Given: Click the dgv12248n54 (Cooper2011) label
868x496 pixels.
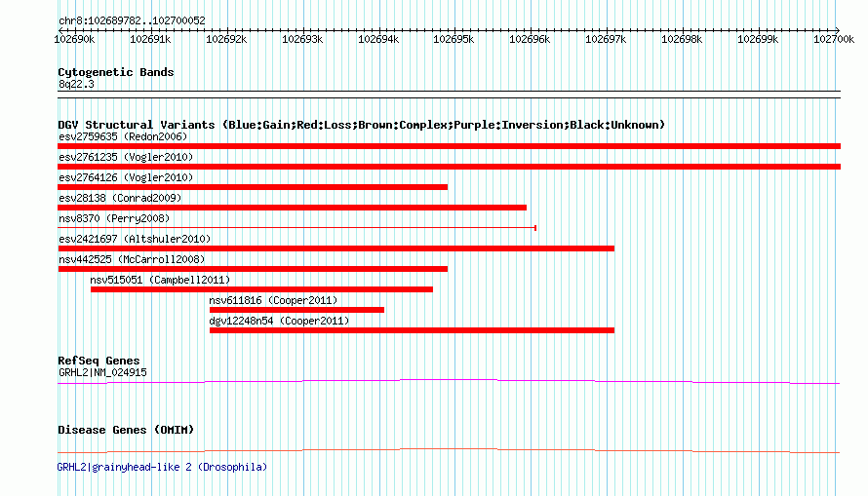Looking at the screenshot, I should (279, 321).
